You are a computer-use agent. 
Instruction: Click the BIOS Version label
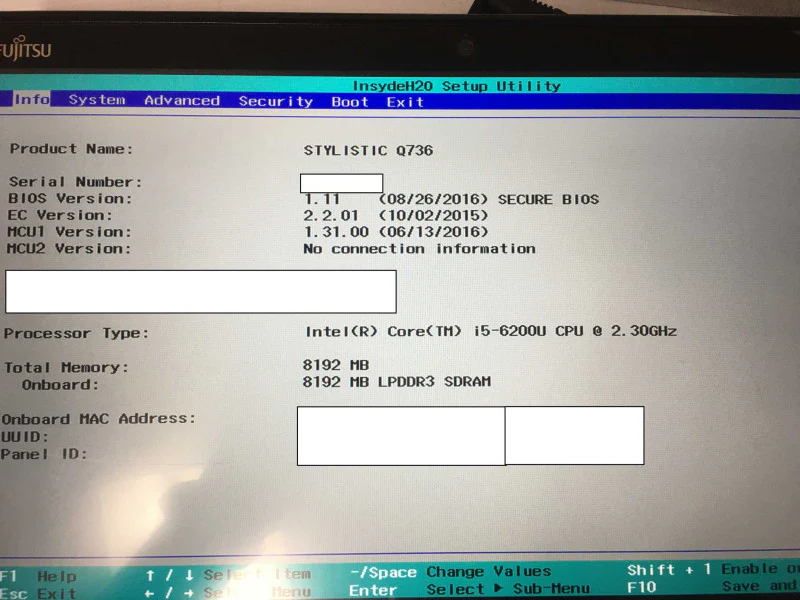(x=70, y=198)
